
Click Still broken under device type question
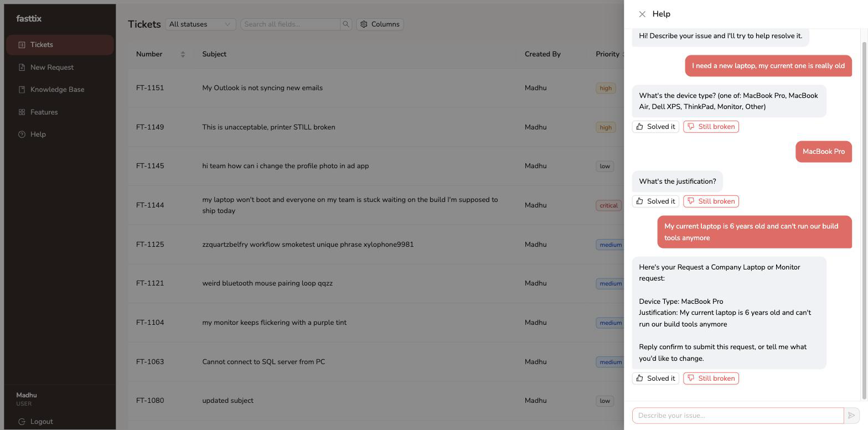pos(711,127)
